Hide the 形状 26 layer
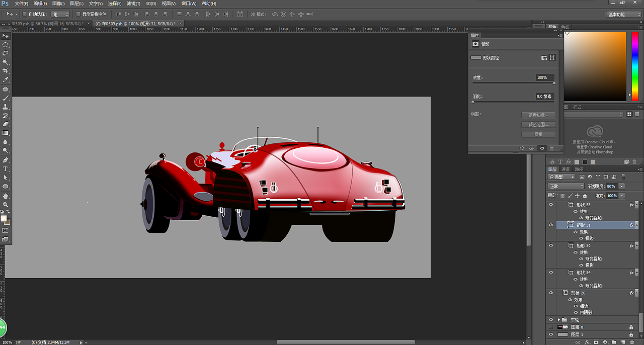Image resolution: width=644 pixels, height=345 pixels. (551, 293)
